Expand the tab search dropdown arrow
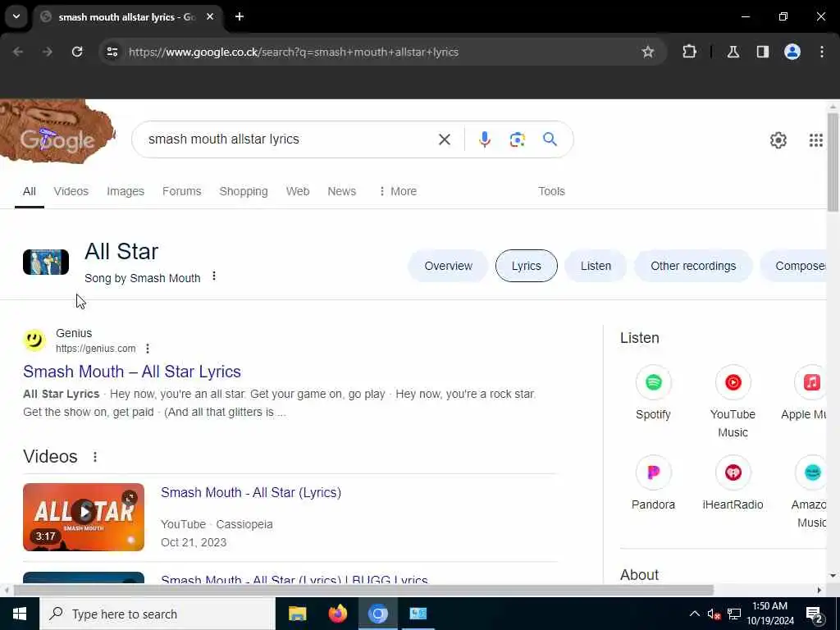Image resolution: width=840 pixels, height=630 pixels. coord(16,16)
